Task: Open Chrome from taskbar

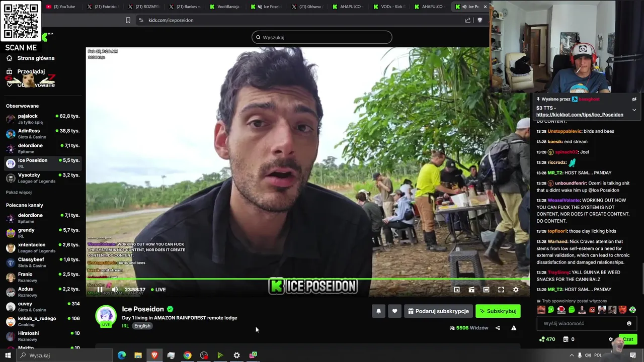Action: point(187,355)
